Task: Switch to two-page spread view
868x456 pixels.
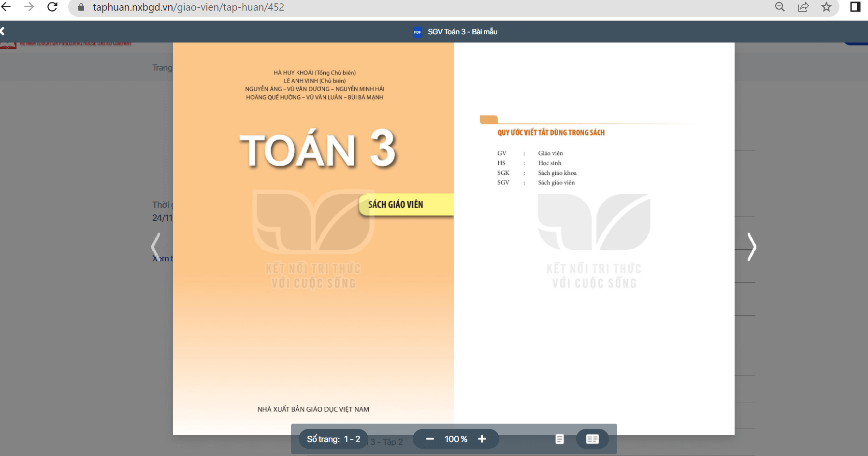Action: (592, 439)
